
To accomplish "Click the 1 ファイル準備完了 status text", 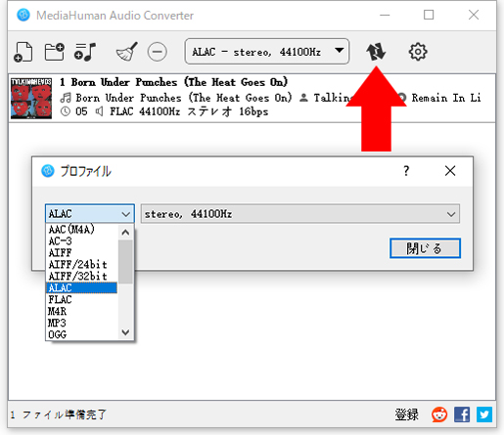I will 59,414.
